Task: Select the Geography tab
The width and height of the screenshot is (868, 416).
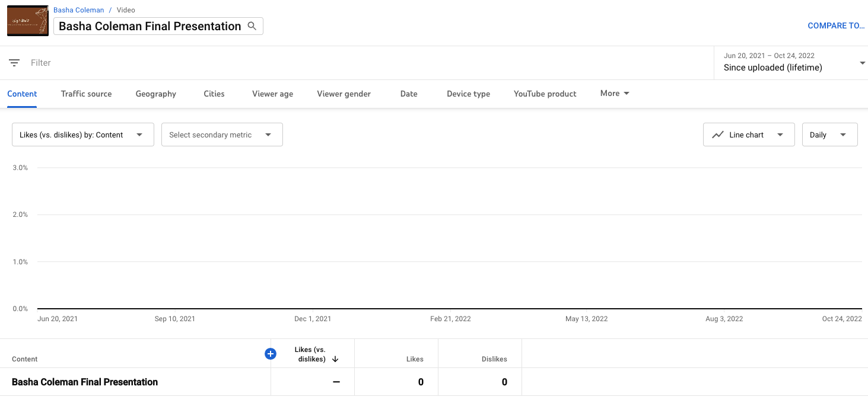Action: coord(155,93)
